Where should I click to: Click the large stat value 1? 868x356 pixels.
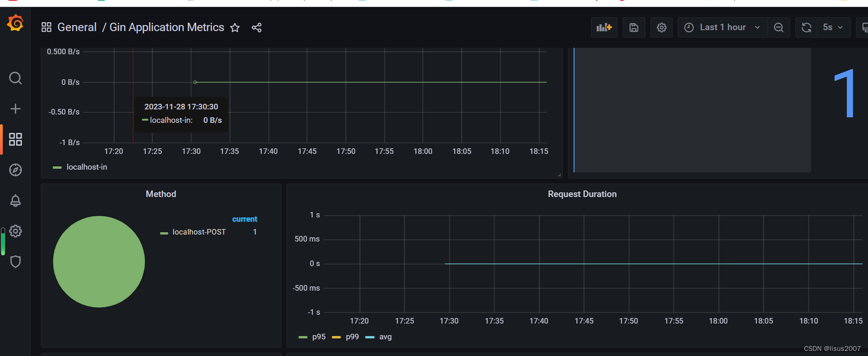[844, 93]
